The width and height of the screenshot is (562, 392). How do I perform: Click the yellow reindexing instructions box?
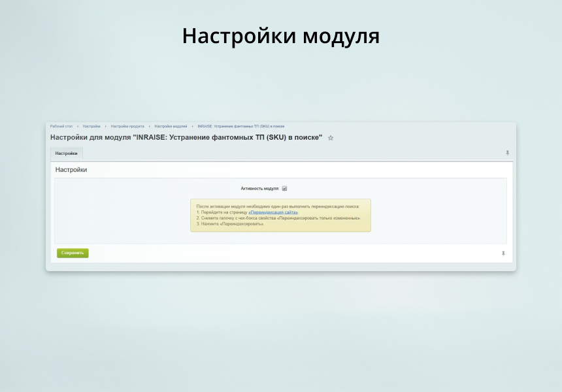280,216
